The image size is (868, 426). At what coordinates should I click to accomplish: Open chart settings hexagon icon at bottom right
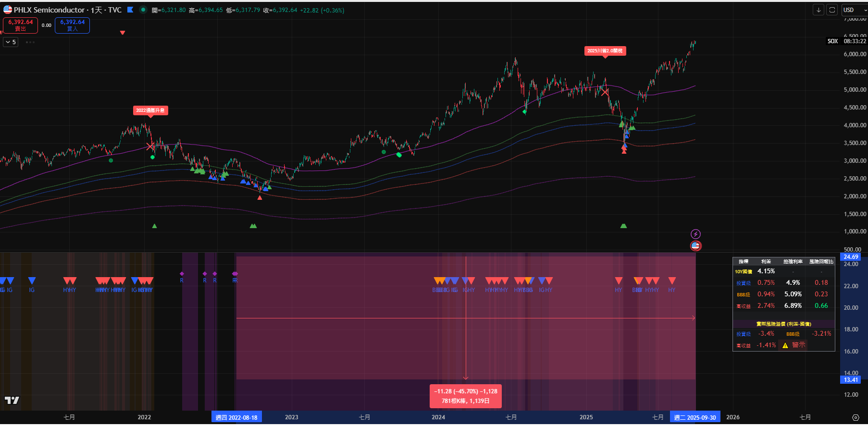[855, 417]
